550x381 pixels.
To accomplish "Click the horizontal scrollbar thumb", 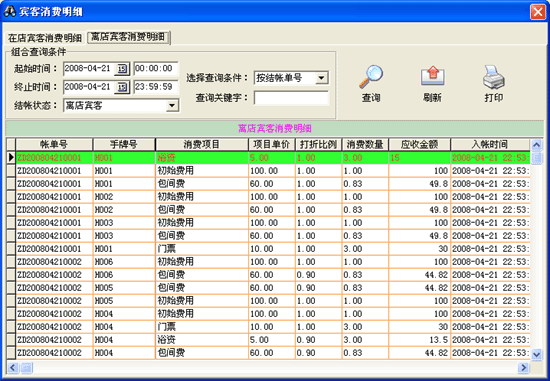I will (x=27, y=367).
